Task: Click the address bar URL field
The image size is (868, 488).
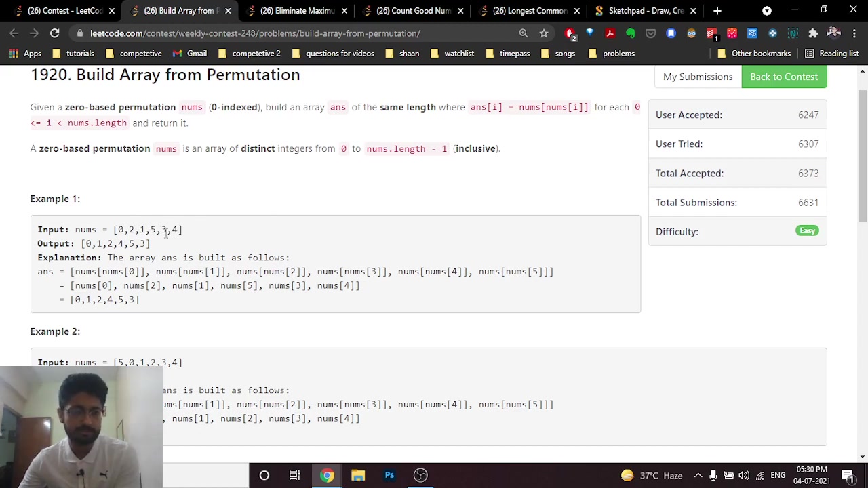Action: point(298,33)
